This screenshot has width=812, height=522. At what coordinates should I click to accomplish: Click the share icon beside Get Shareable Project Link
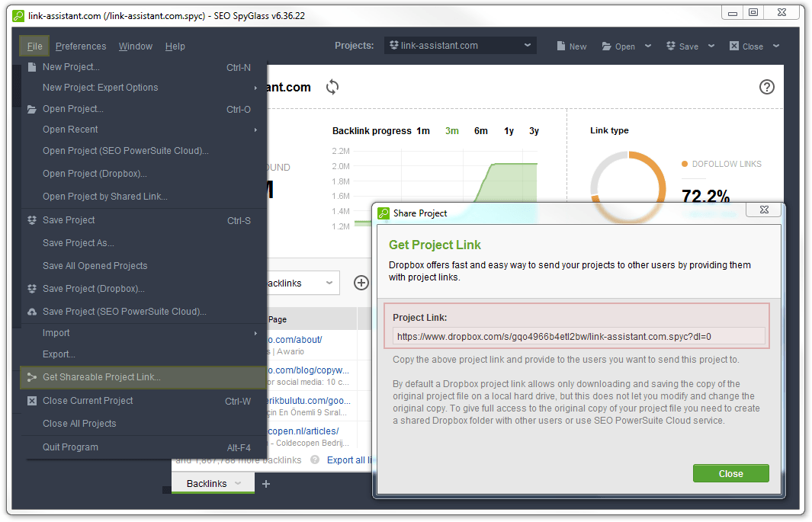click(x=32, y=377)
